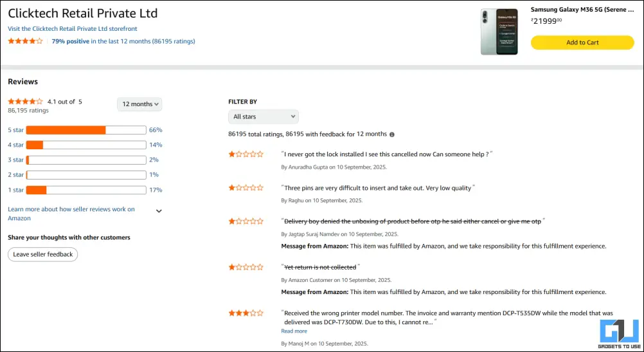644x352 pixels.
Task: Click one-star rating on Raghu's review
Action: click(x=246, y=188)
